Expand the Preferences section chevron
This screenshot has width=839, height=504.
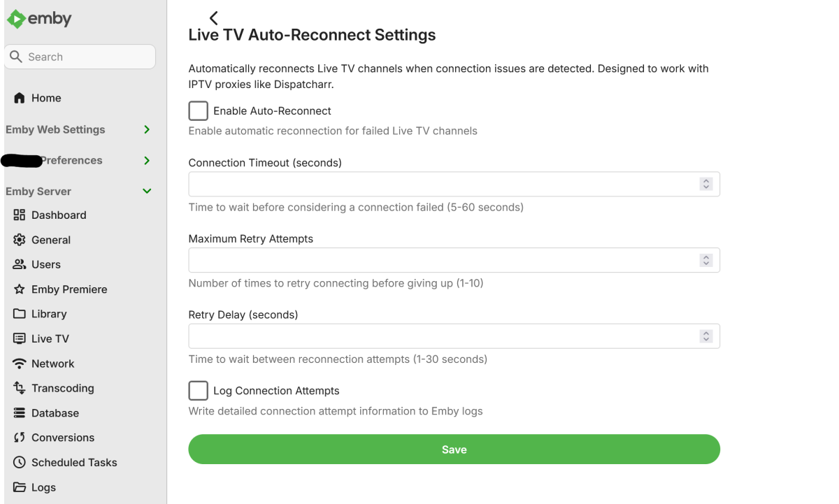tap(147, 161)
